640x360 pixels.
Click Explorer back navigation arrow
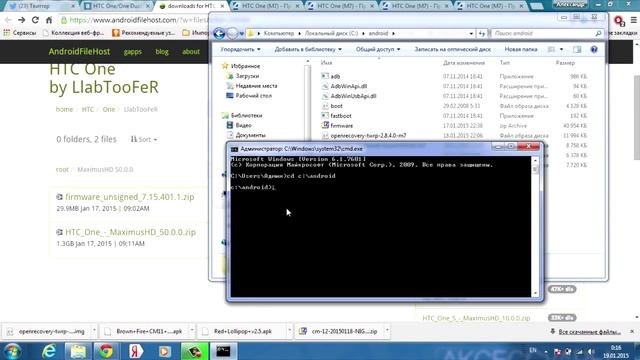219,33
